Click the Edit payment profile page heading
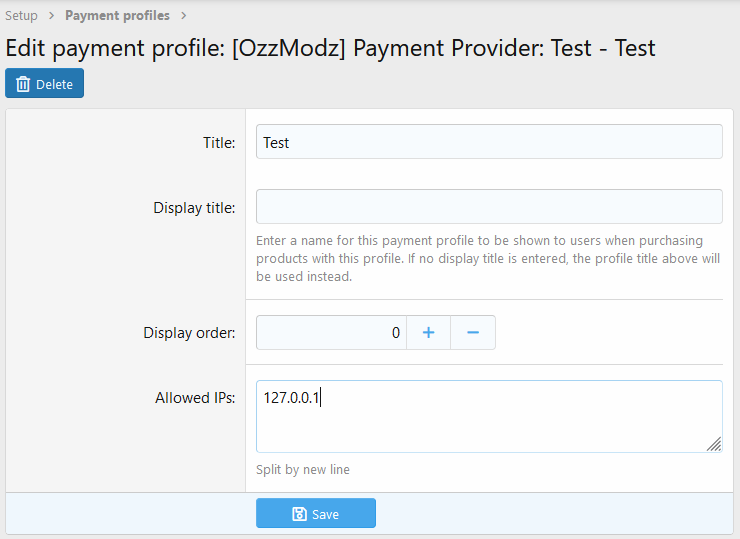The width and height of the screenshot is (740, 539). (330, 48)
